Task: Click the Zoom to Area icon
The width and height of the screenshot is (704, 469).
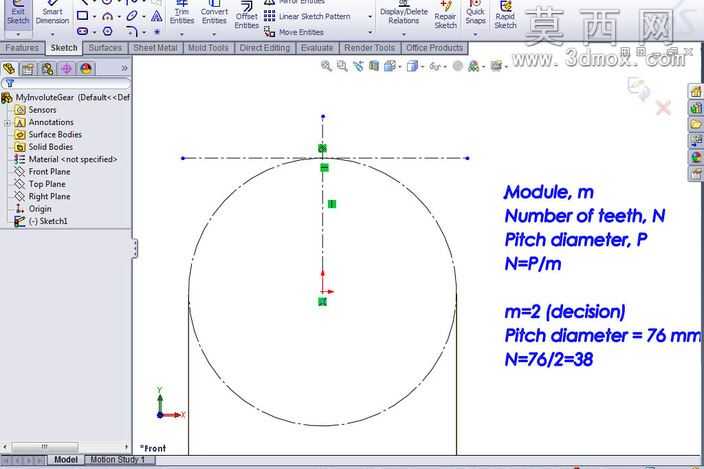Action: click(x=342, y=66)
